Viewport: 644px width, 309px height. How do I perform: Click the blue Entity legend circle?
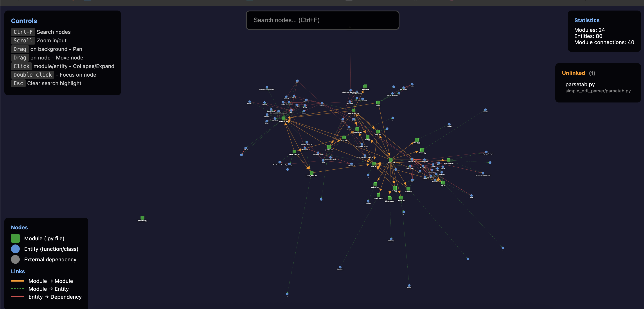[15, 249]
